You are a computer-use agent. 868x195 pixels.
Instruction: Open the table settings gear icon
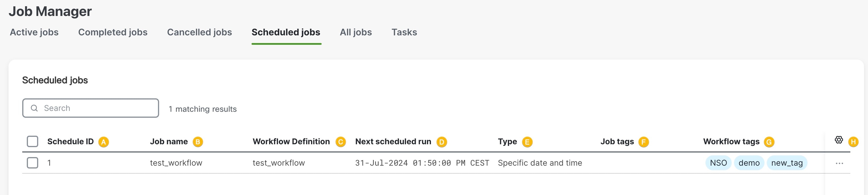(839, 140)
